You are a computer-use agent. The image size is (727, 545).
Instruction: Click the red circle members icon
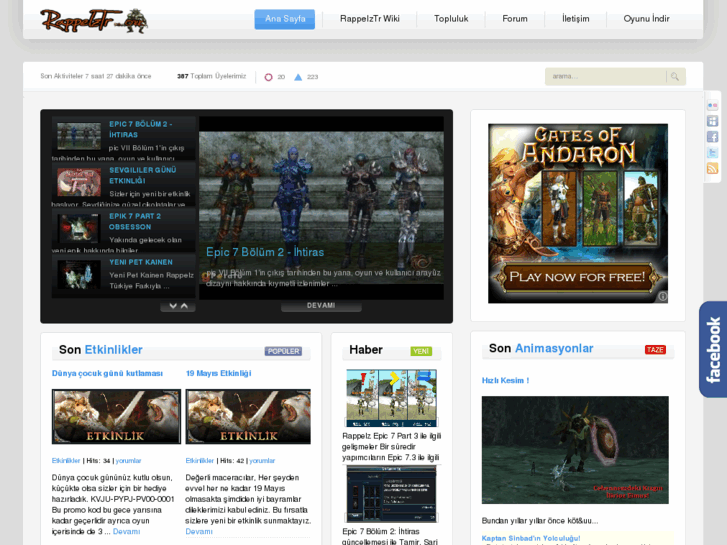pos(268,77)
